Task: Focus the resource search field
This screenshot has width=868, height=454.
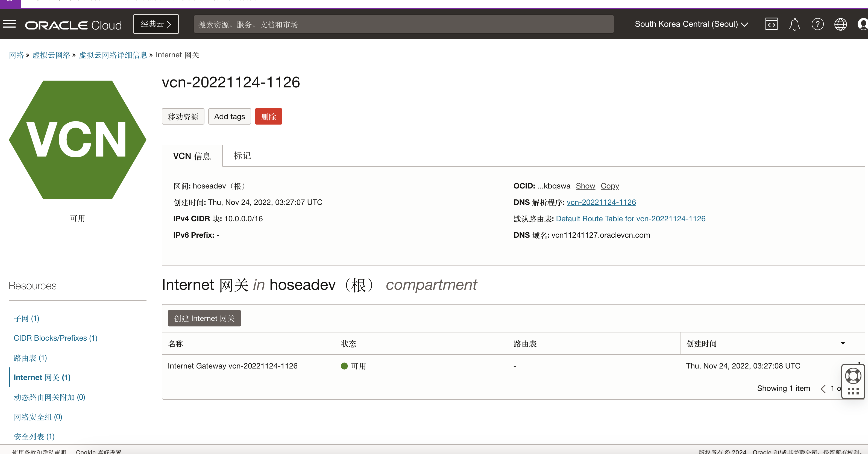Action: tap(403, 24)
